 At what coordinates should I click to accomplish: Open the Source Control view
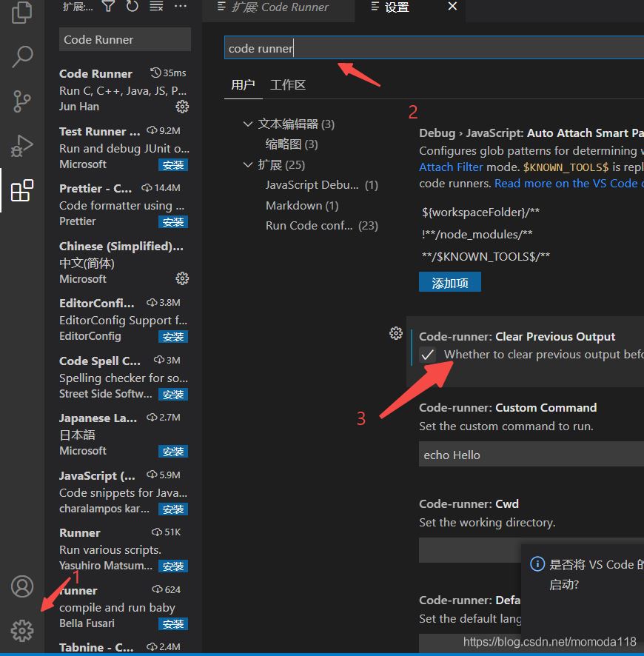[x=22, y=101]
